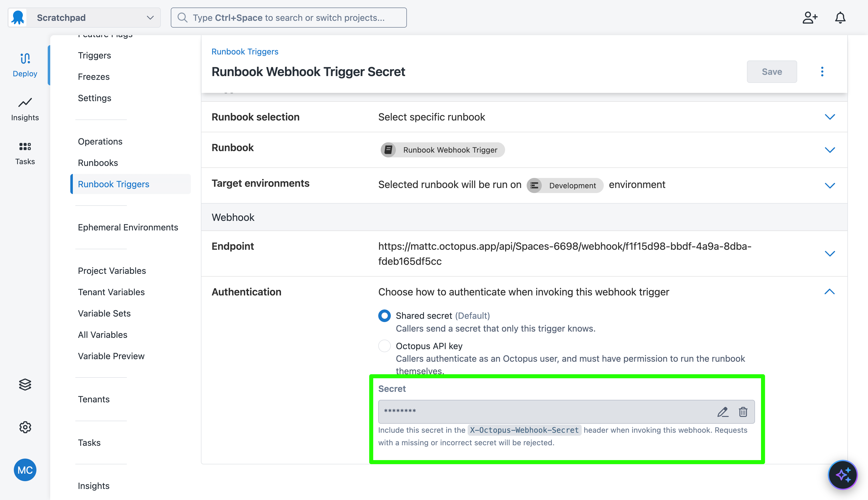Open Freezes in the project menu
The image size is (868, 500).
94,77
